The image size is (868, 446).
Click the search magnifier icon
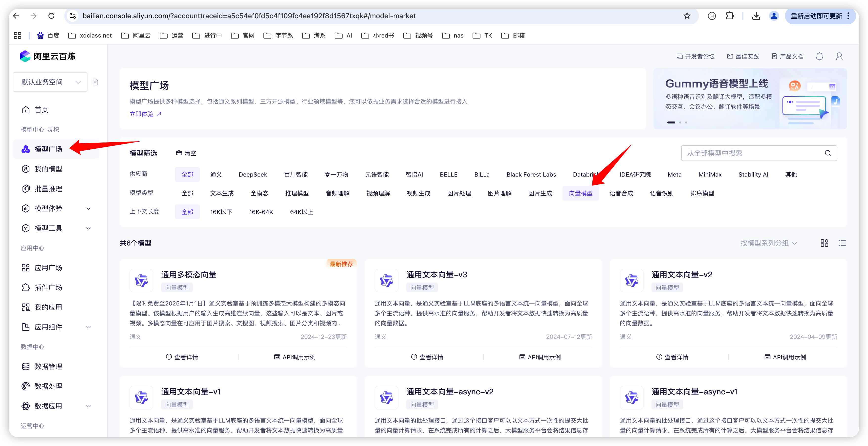tap(827, 153)
